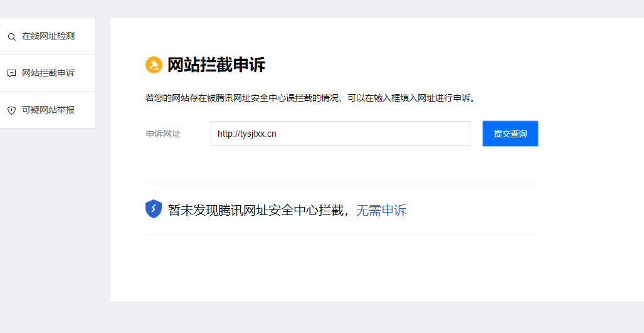The image size is (644, 333).
Task: Click the chat bubble icon beside 网站拦截申诉
Action: coord(11,73)
